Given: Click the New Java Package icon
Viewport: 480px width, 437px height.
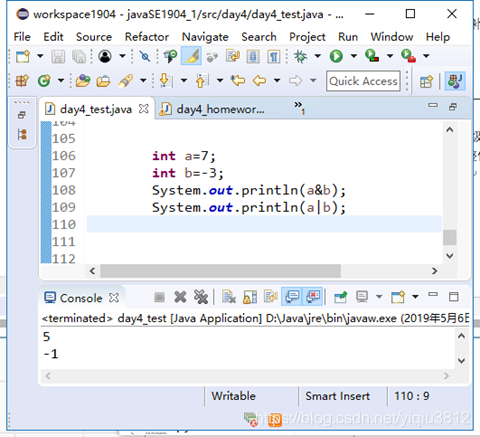Looking at the screenshot, I should (x=22, y=81).
